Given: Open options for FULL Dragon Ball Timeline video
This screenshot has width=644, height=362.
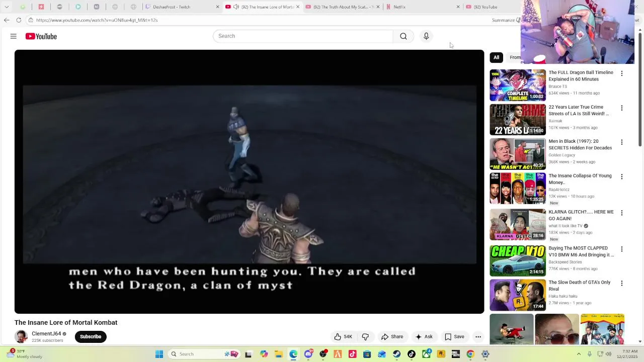Looking at the screenshot, I should [x=621, y=73].
